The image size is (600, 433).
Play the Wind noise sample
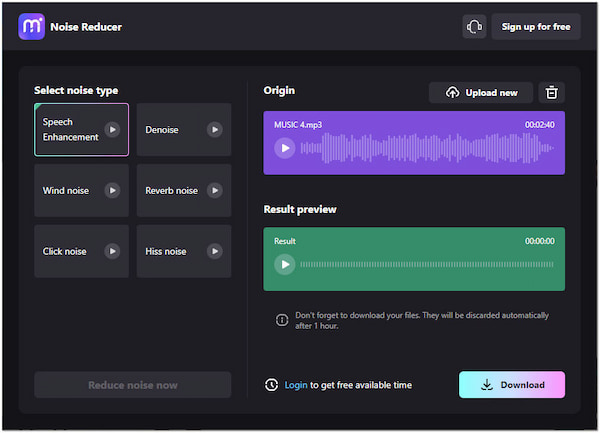click(112, 190)
